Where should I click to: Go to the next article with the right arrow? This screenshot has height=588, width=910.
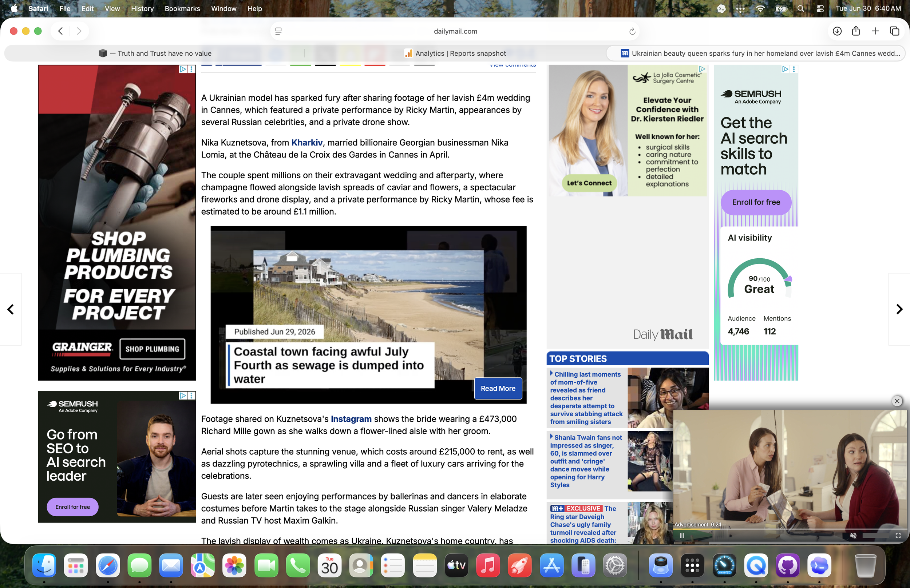click(x=899, y=309)
